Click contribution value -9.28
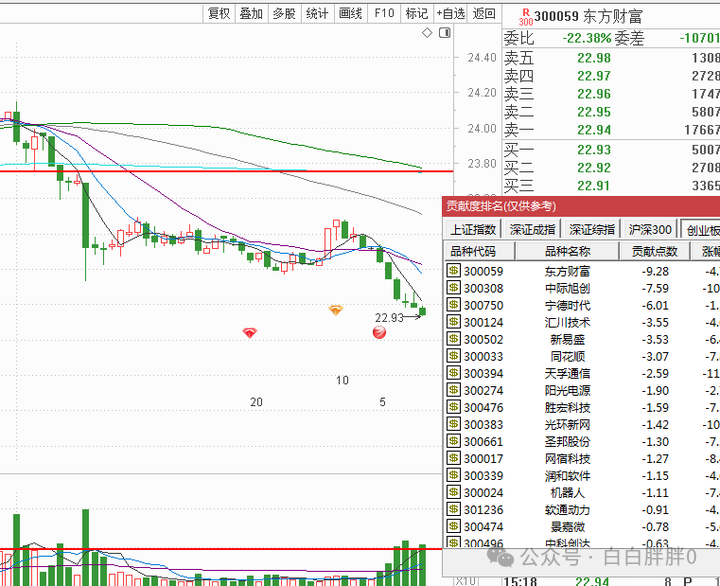 (655, 271)
